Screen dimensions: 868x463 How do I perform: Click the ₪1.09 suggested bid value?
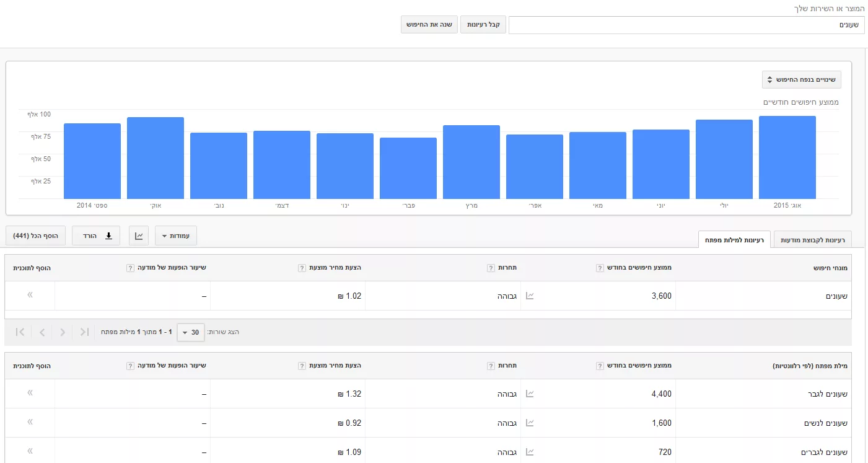click(349, 452)
